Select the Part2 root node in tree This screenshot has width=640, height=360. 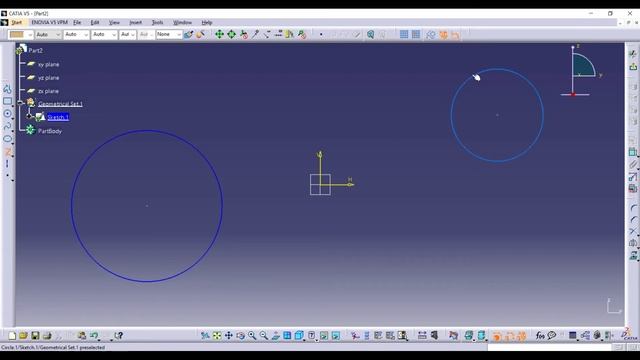(36, 51)
